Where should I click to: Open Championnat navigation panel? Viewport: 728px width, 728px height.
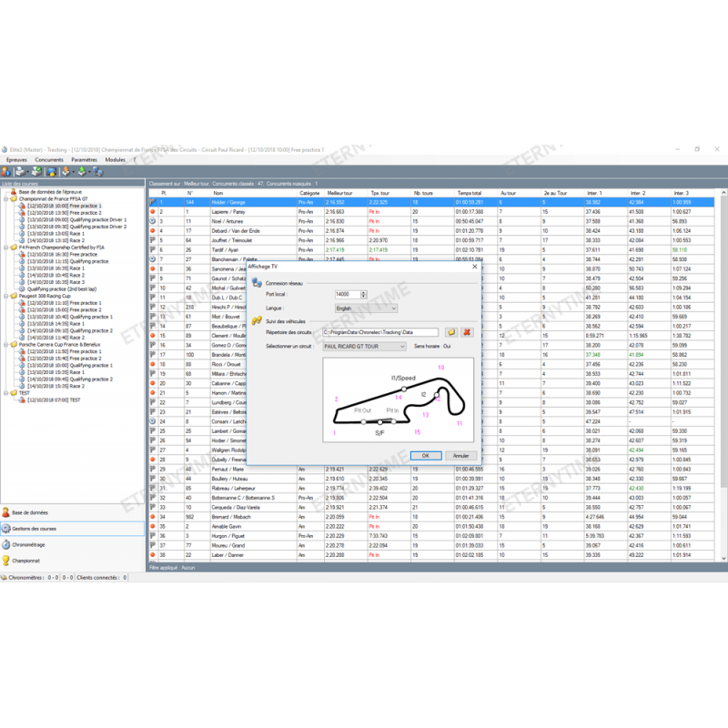point(73,561)
